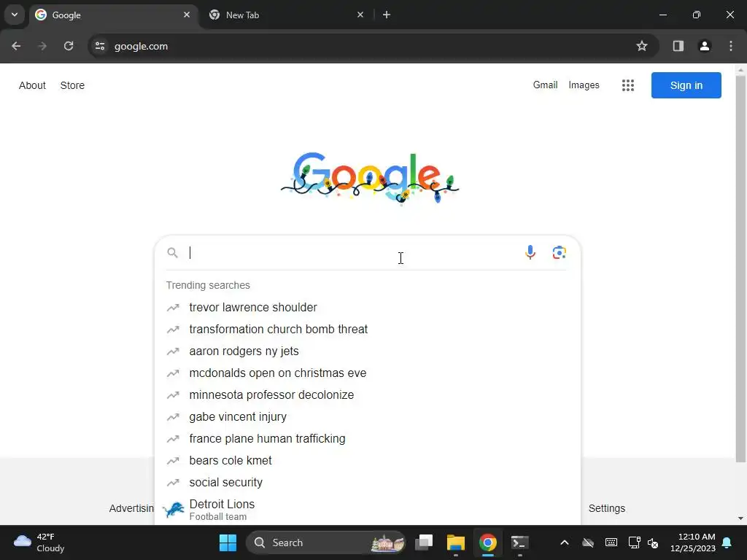This screenshot has width=747, height=560.
Task: Click into the Google search field
Action: tap(352, 252)
